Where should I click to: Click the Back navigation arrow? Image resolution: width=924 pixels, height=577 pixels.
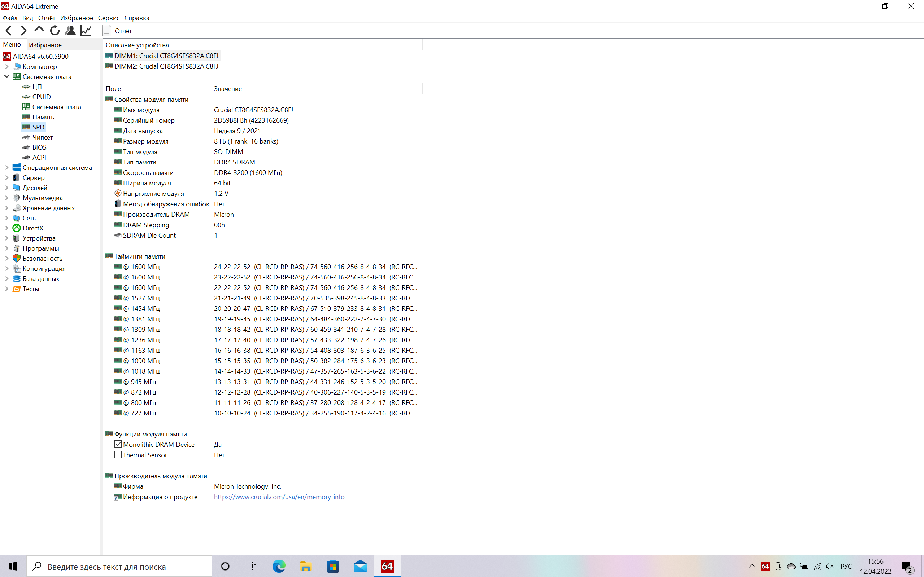9,31
